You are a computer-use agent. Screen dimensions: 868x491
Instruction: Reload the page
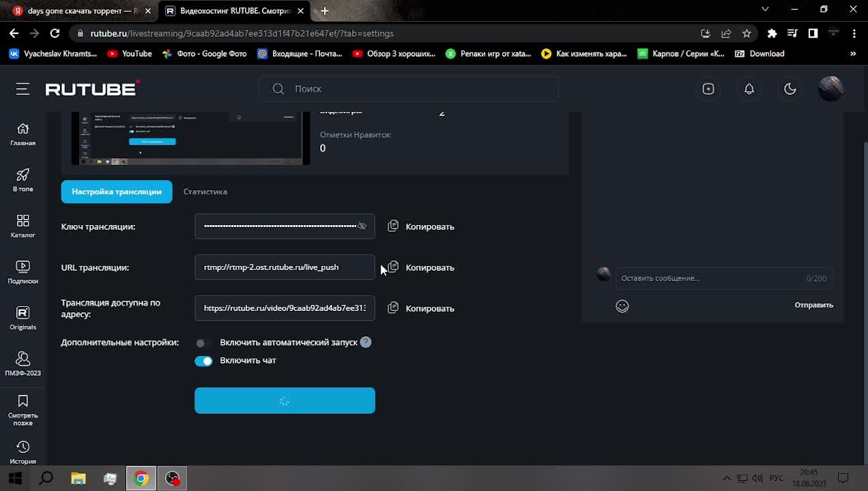point(55,33)
